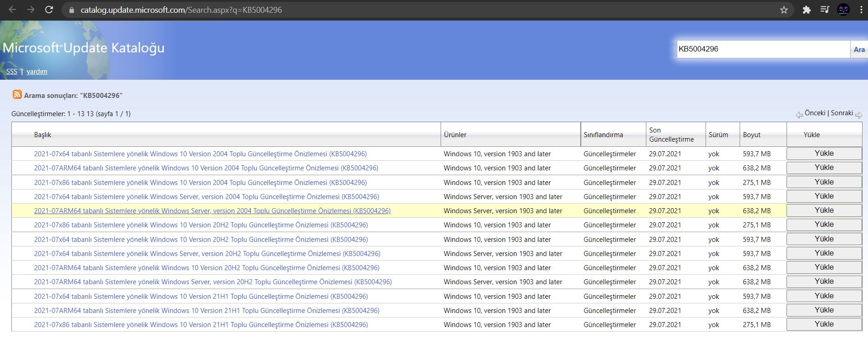Open the x86 Windows 10 Version 2004 update link
This screenshot has width=868, height=338.
point(200,183)
